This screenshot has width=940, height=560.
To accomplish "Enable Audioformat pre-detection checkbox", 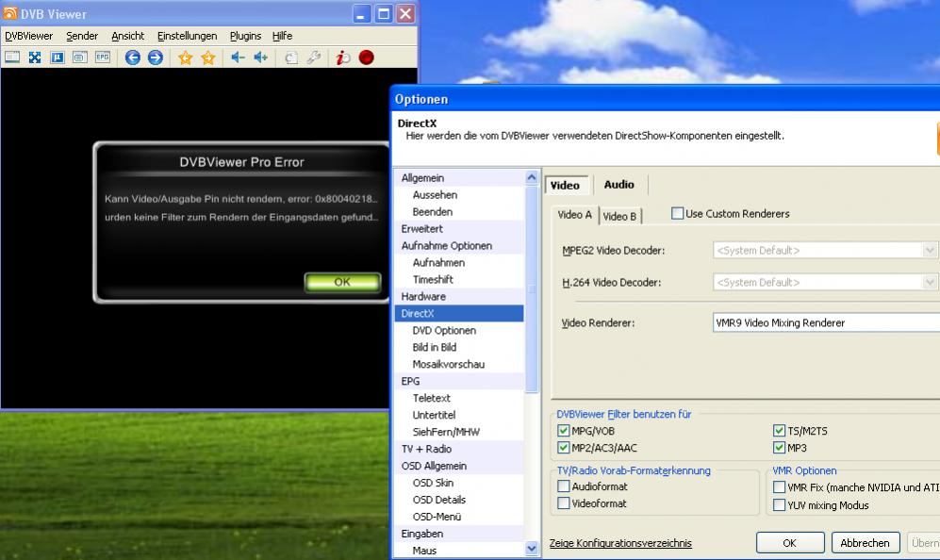I will pos(564,486).
